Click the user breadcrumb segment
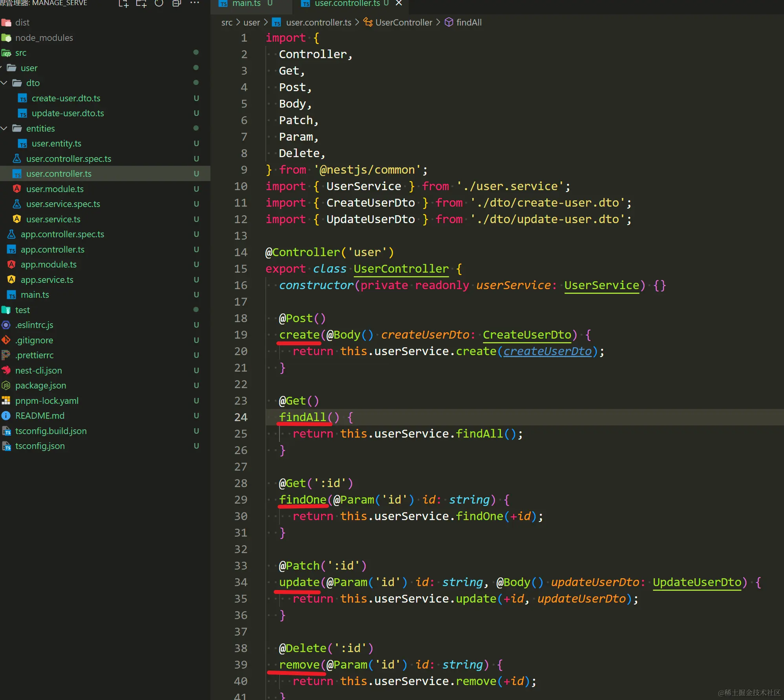 252,23
